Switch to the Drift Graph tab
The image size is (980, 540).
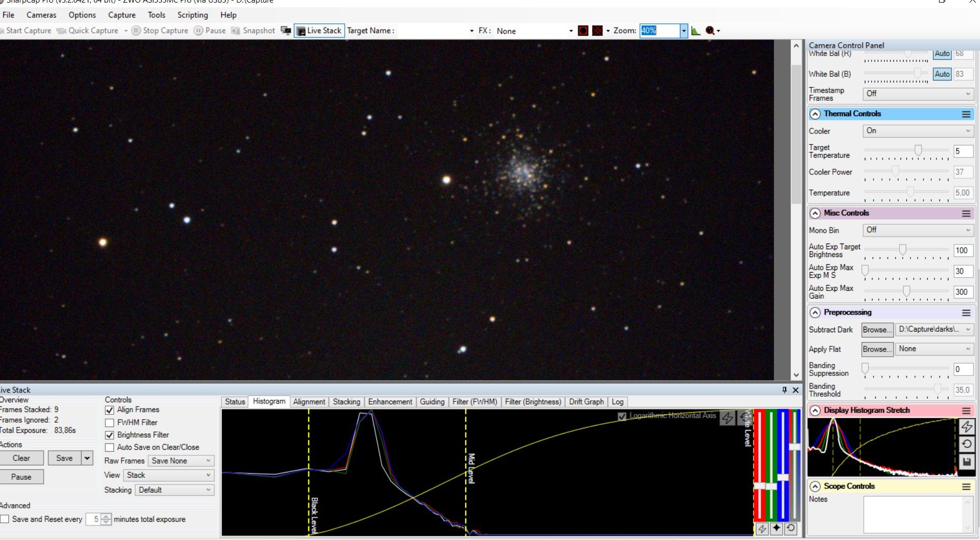click(586, 402)
